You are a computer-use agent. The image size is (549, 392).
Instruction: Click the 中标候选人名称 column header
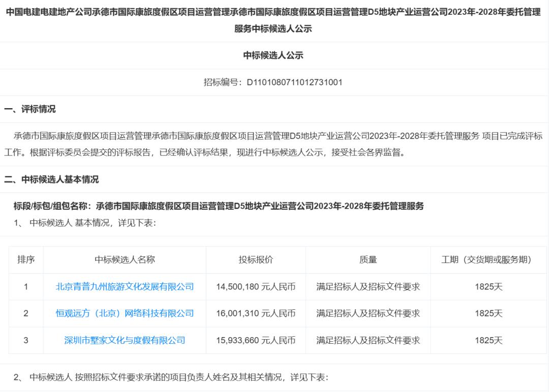pyautogui.click(x=125, y=259)
